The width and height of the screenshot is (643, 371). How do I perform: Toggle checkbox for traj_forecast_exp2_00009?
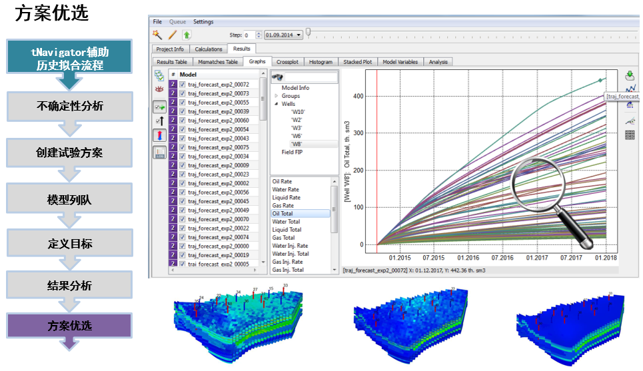(x=182, y=165)
